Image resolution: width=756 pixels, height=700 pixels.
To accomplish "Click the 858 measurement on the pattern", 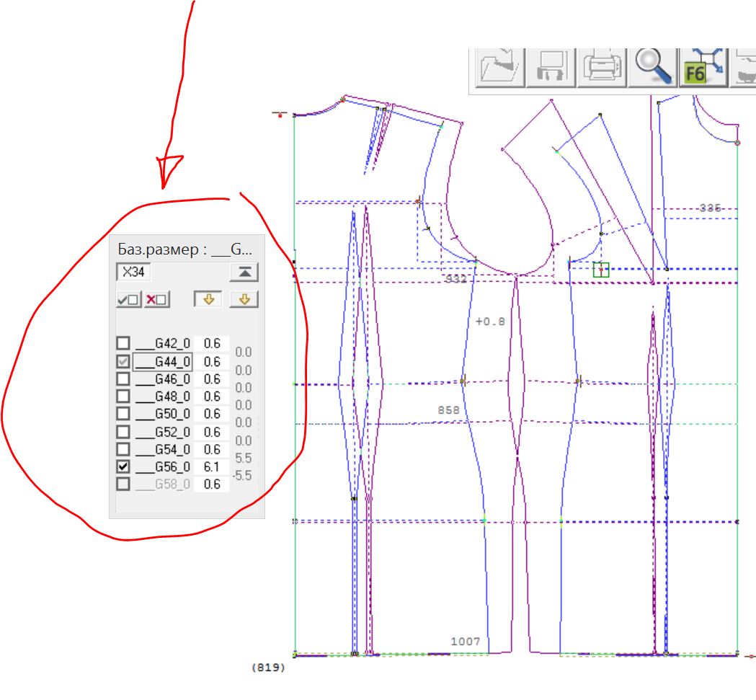I will pyautogui.click(x=448, y=409).
